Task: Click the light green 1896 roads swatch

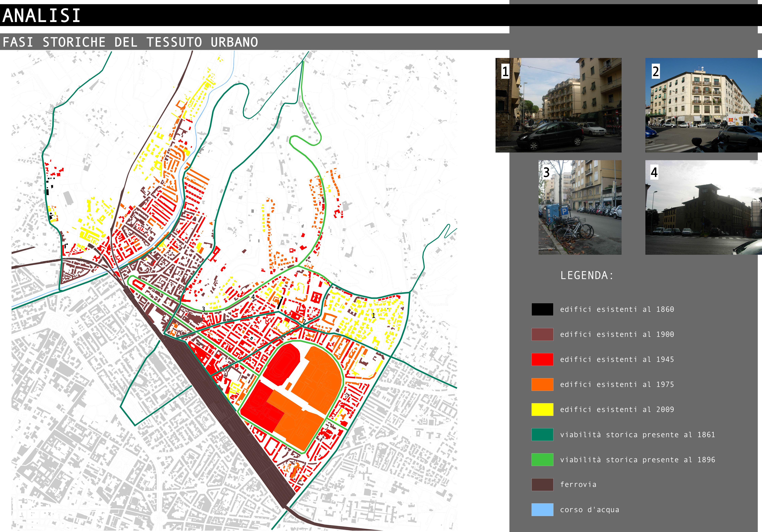Action: (x=542, y=459)
